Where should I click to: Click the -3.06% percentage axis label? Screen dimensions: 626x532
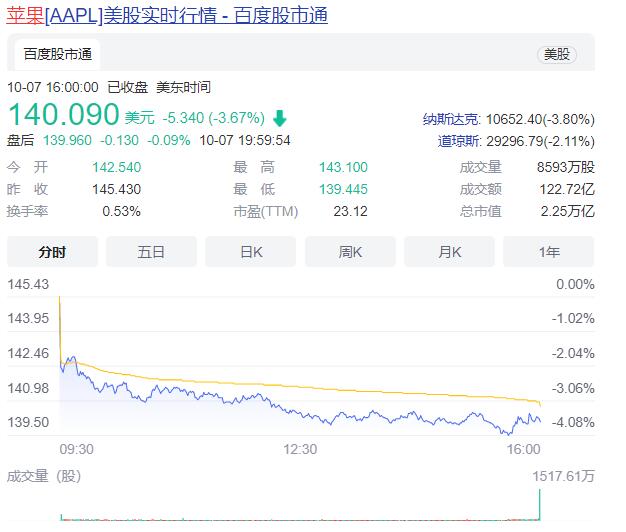tap(573, 388)
